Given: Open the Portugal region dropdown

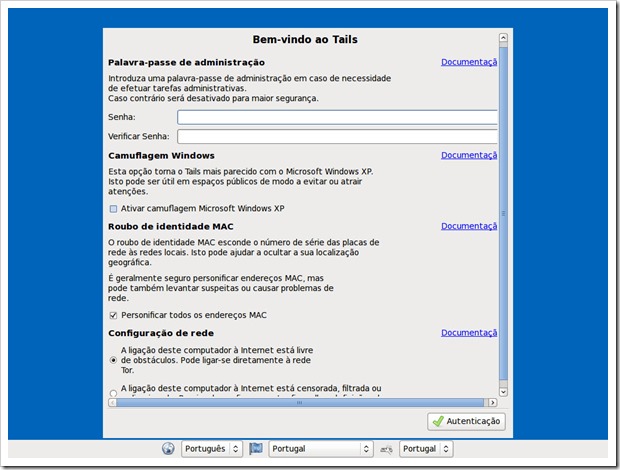Looking at the screenshot, I should [321, 449].
